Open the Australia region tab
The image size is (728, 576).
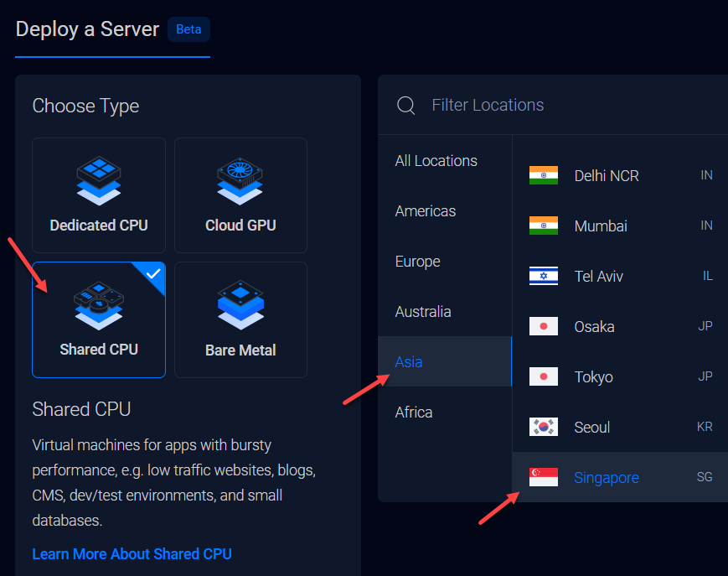pyautogui.click(x=423, y=312)
